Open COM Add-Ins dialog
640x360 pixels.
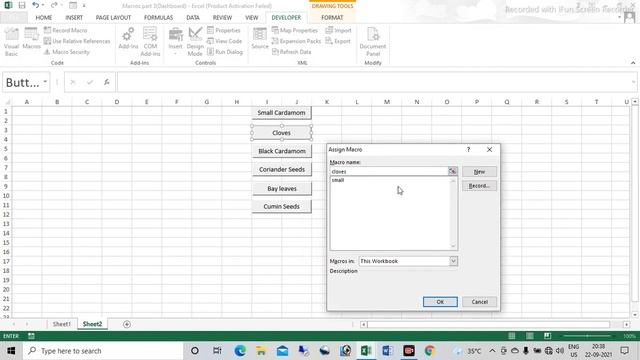click(150, 42)
